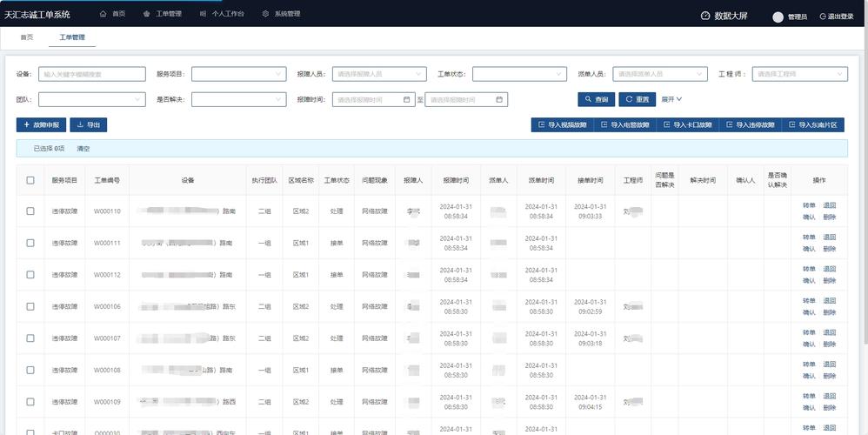Select the checkbox for order W000106
Image resolution: width=868 pixels, height=435 pixels.
click(x=30, y=306)
